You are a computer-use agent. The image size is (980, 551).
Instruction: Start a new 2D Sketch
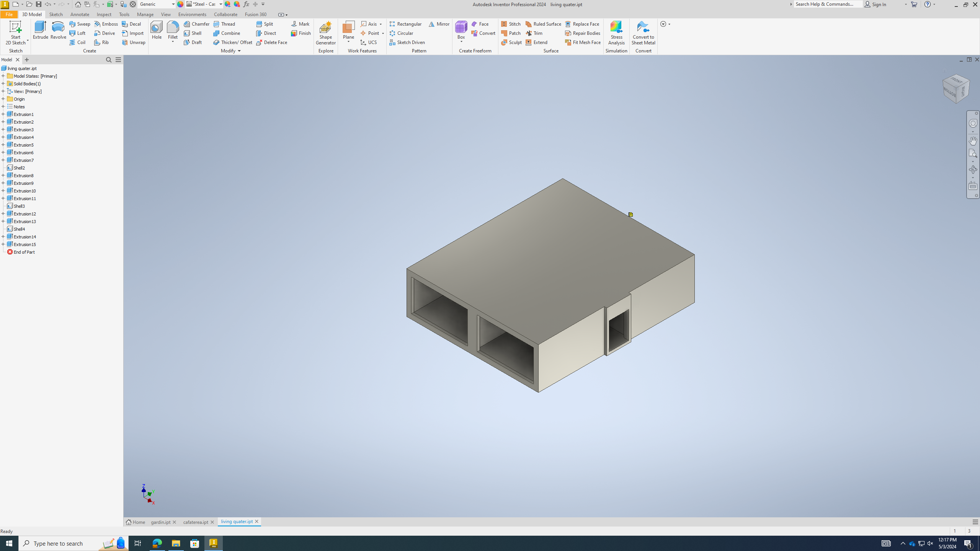16,33
